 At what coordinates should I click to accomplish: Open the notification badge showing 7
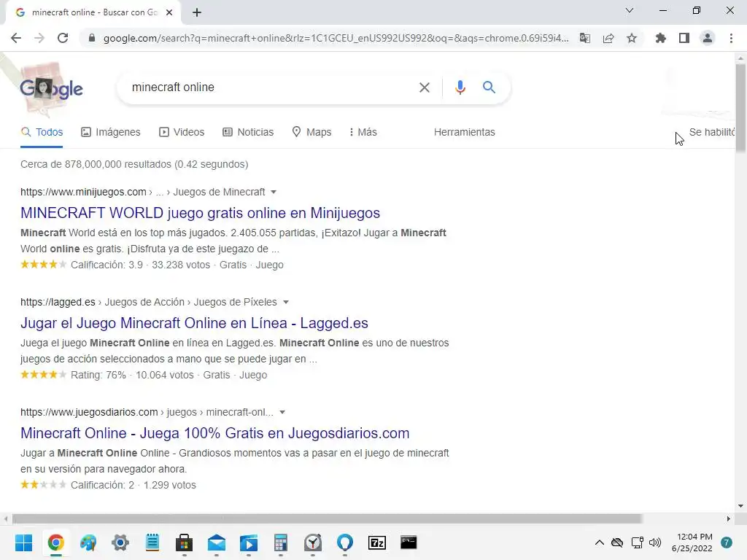coord(727,542)
